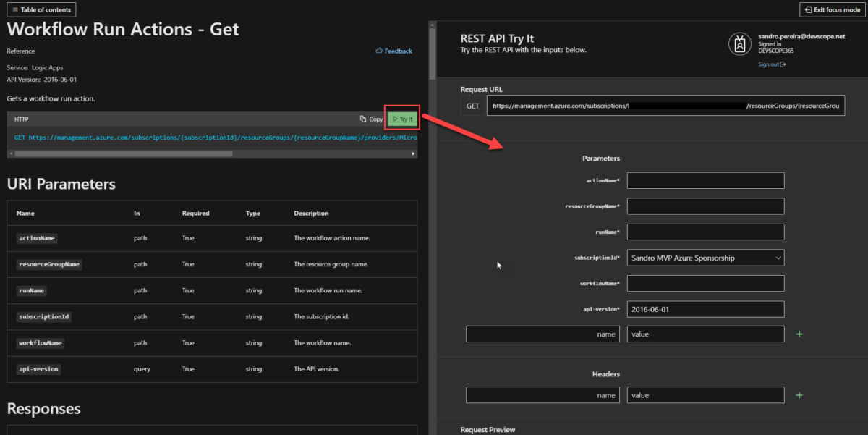Click the thumbs-up Feedback icon

(378, 51)
